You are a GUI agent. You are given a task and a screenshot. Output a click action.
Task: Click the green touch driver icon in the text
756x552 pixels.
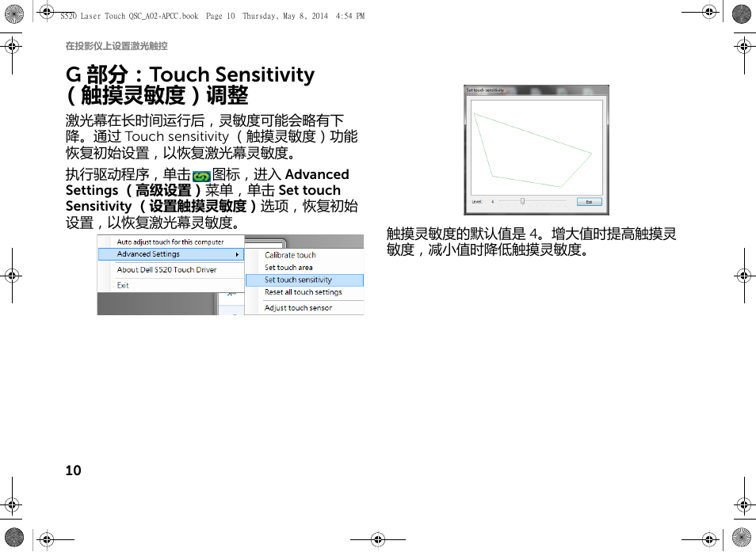(x=201, y=177)
